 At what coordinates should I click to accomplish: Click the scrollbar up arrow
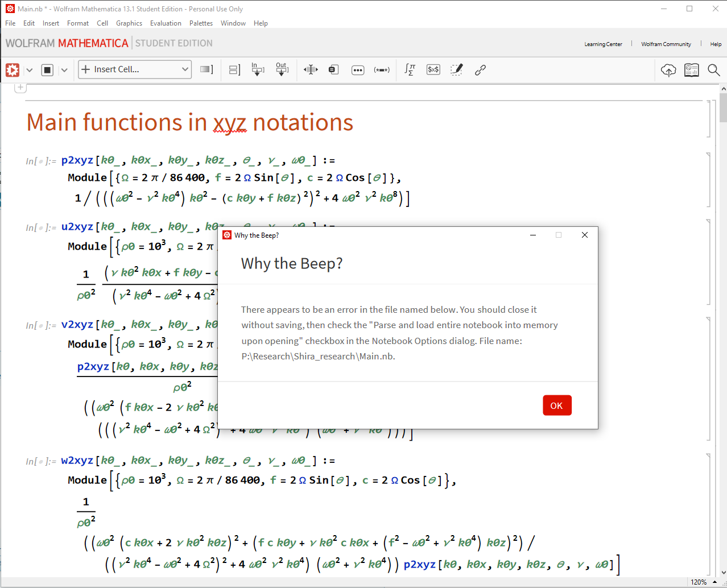[x=723, y=89]
